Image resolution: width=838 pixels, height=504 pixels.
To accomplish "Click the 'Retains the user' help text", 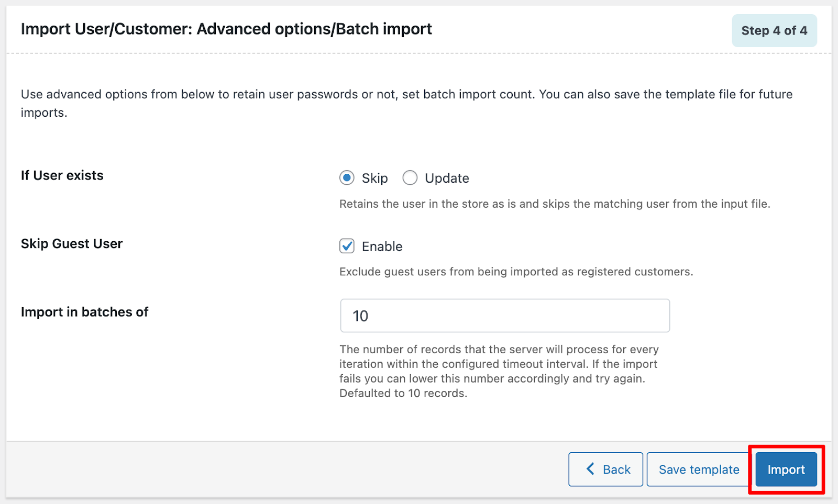I will click(x=555, y=204).
